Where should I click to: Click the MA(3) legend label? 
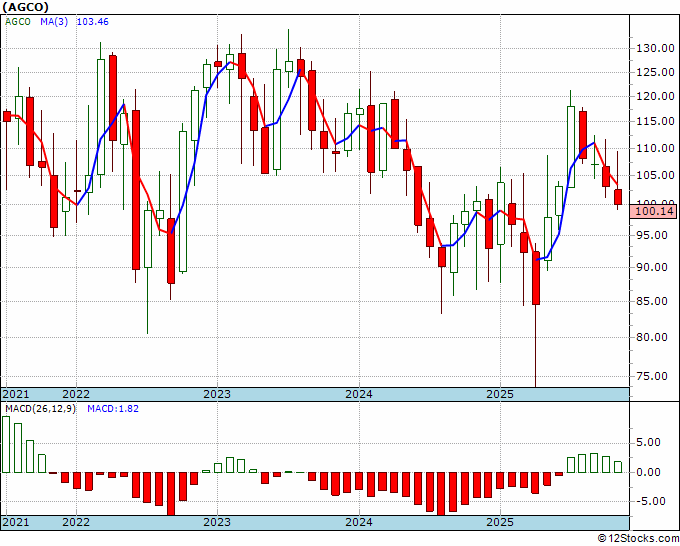tap(54, 22)
